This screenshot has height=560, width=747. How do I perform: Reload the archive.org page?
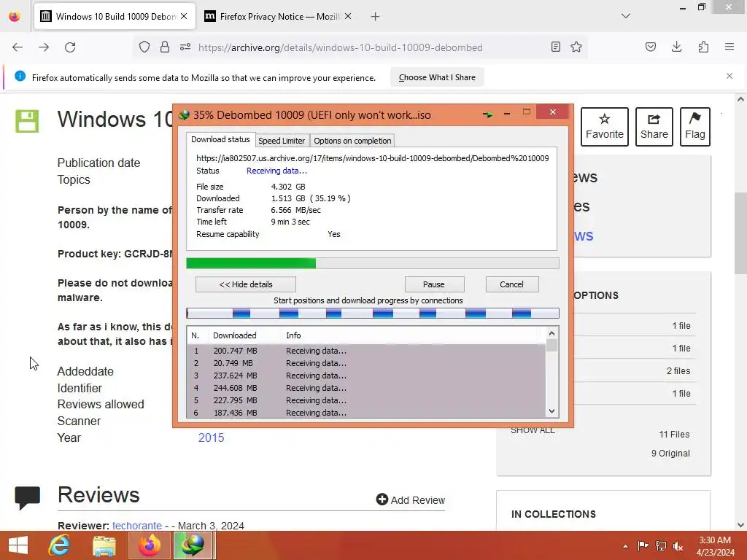(x=70, y=47)
